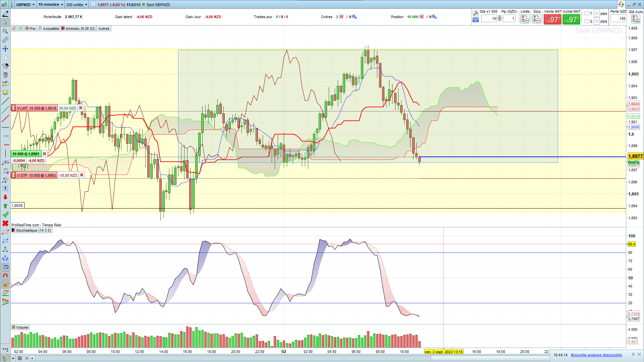Click the Qté Auto icon
Screen dimensions: 644x362
click(x=636, y=19)
